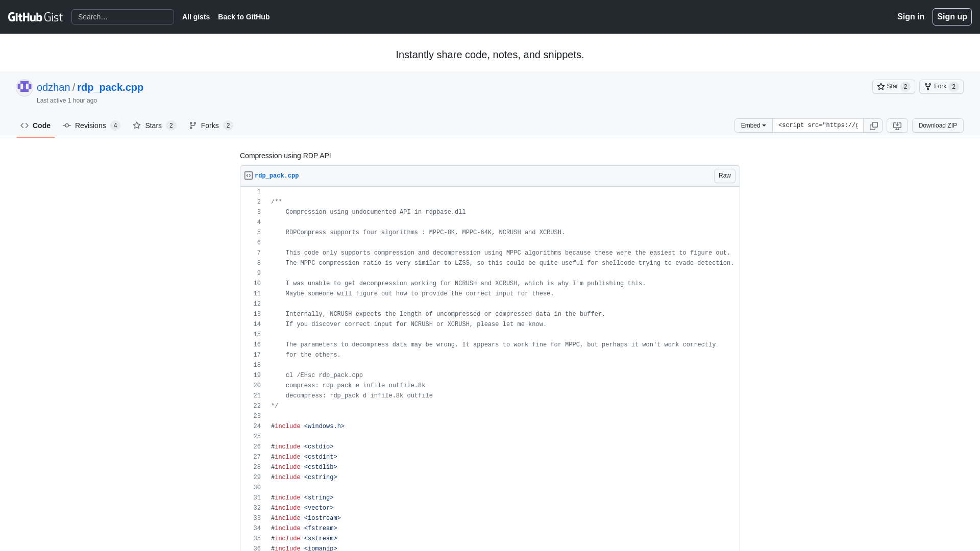Click the Sign up button
Screen dimensions: 980x551
click(x=952, y=17)
